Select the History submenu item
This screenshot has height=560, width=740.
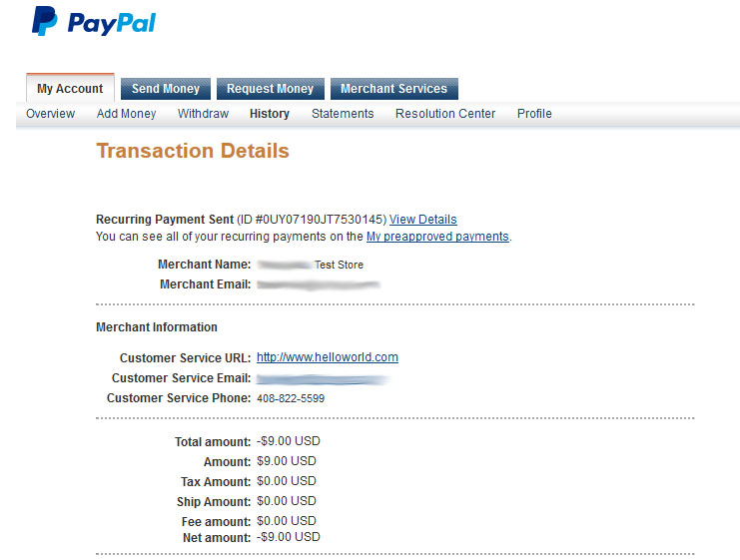point(270,114)
